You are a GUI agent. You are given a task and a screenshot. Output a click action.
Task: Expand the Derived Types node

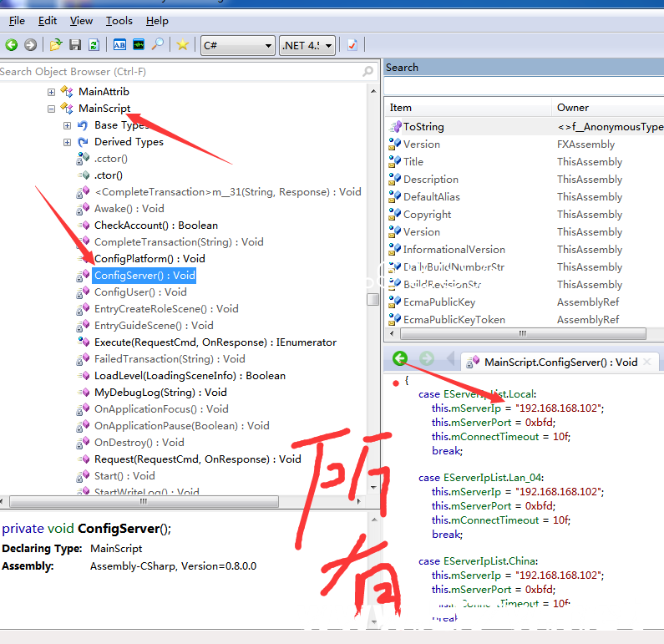[68, 142]
